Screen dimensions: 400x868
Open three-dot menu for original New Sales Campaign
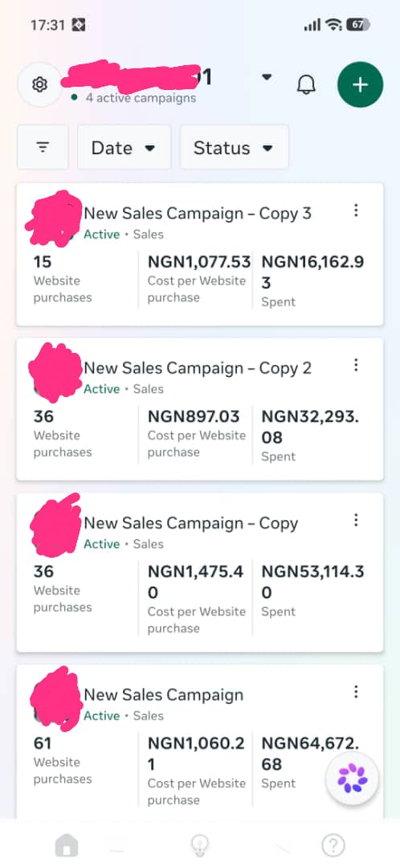[x=356, y=692]
